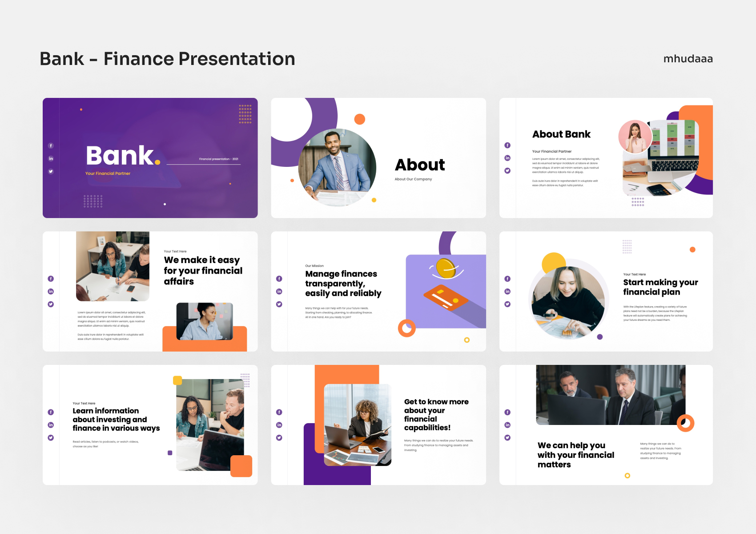Image resolution: width=756 pixels, height=534 pixels.
Task: Click the mhudaaa author name
Action: pyautogui.click(x=688, y=58)
